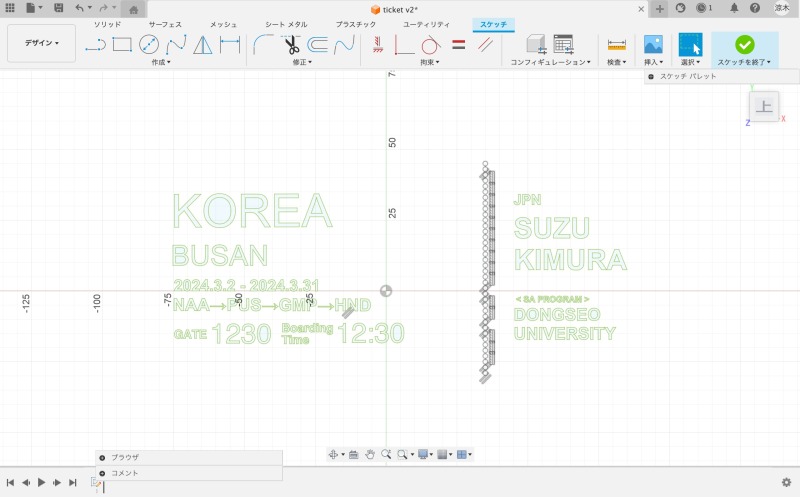Select the Line sketch tool
This screenshot has width=800, height=497.
click(95, 44)
